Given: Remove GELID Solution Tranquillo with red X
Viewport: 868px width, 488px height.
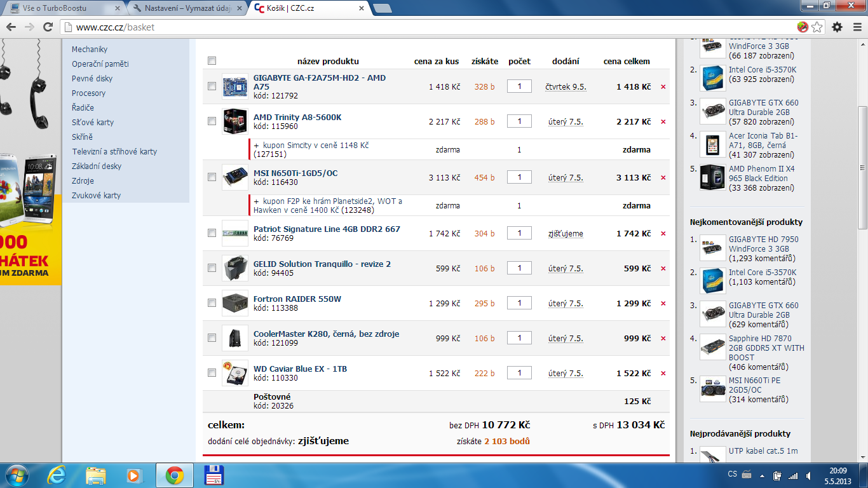Looking at the screenshot, I should [663, 269].
